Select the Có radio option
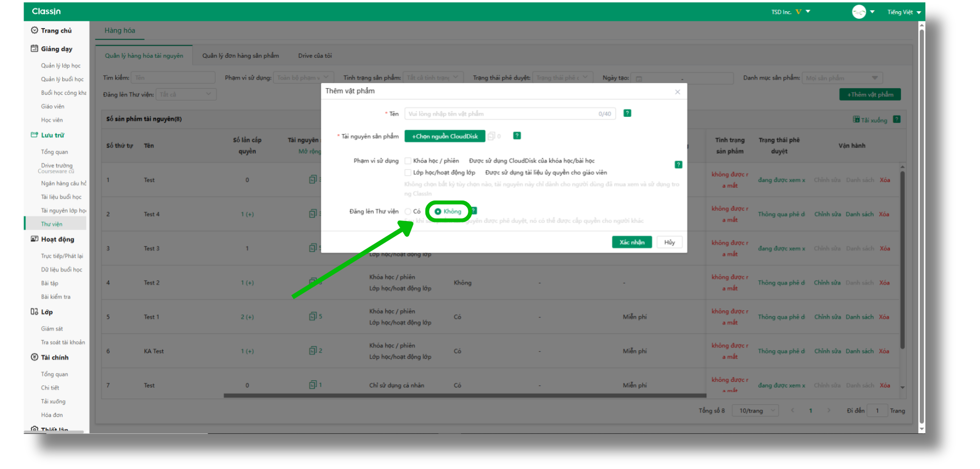Viewport: 980px width, 469px height. [x=408, y=211]
